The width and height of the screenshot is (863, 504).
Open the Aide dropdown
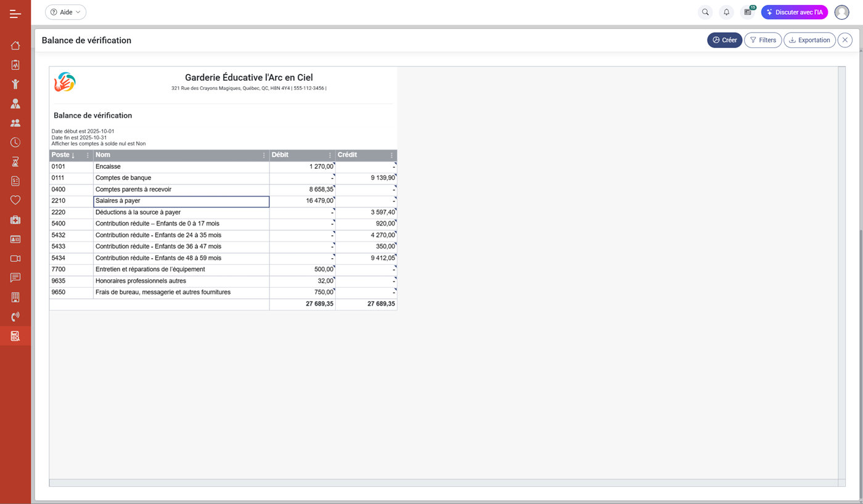tap(65, 12)
